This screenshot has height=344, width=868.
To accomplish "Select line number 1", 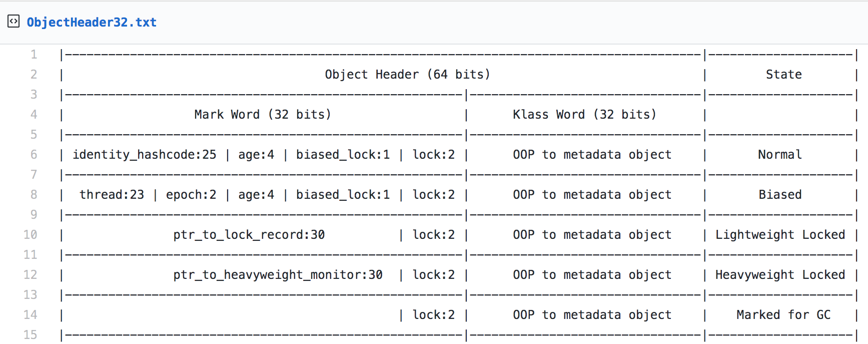I will [x=34, y=54].
